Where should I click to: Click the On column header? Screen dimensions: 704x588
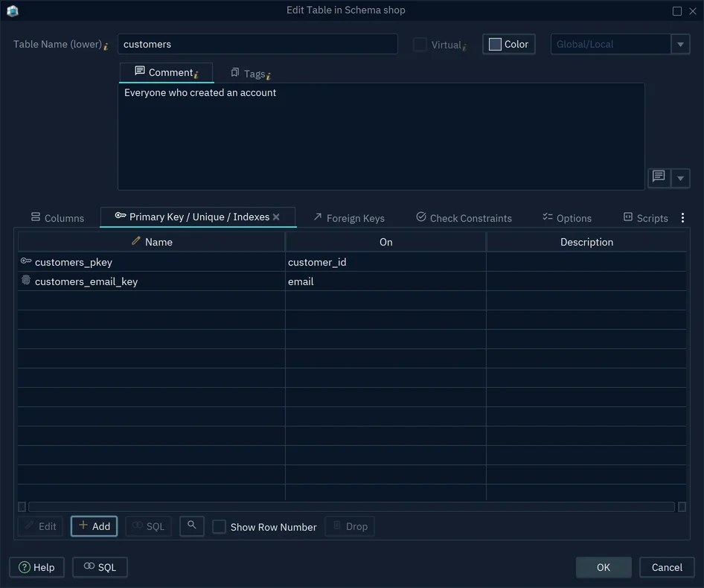click(385, 242)
